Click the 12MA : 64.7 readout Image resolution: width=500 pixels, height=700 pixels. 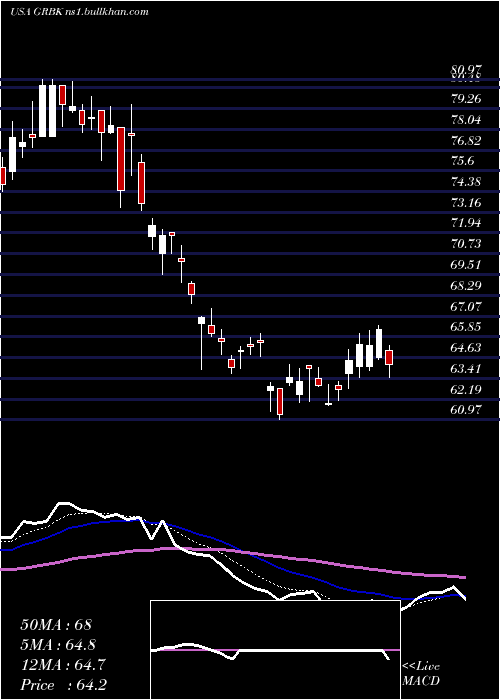[63, 665]
